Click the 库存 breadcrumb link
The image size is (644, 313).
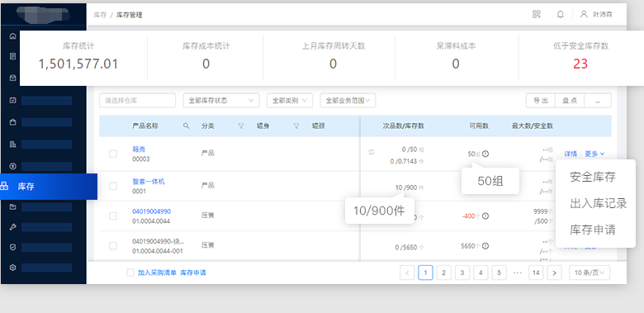click(x=100, y=15)
